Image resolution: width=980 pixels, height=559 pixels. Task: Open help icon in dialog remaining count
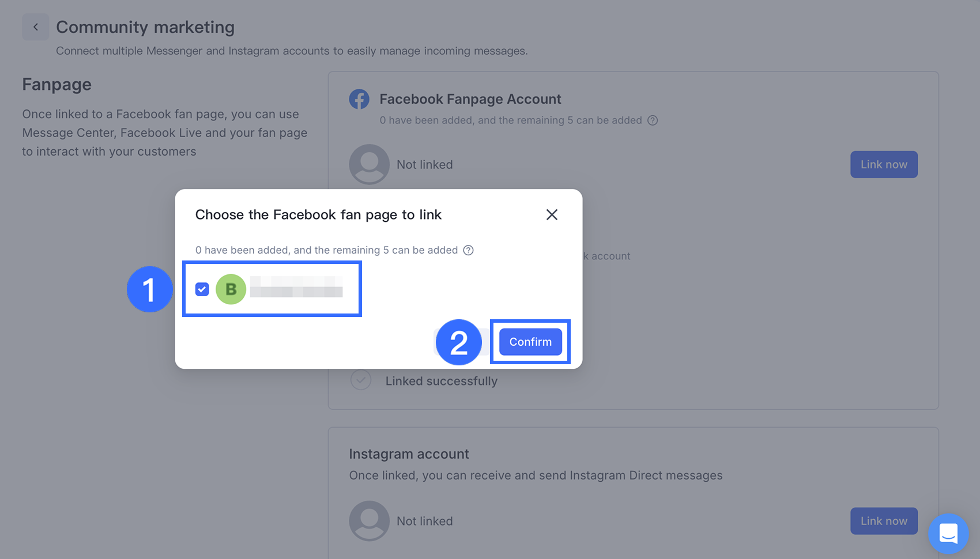tap(469, 250)
